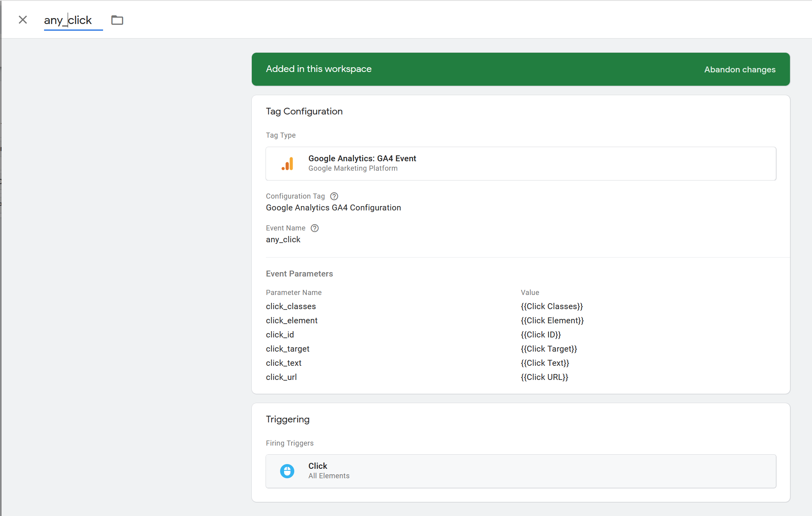The height and width of the screenshot is (516, 812).
Task: Select the click_target parameter name
Action: pos(288,349)
